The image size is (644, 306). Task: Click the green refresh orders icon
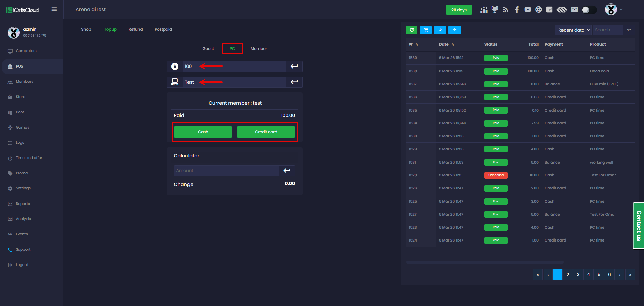pyautogui.click(x=412, y=30)
